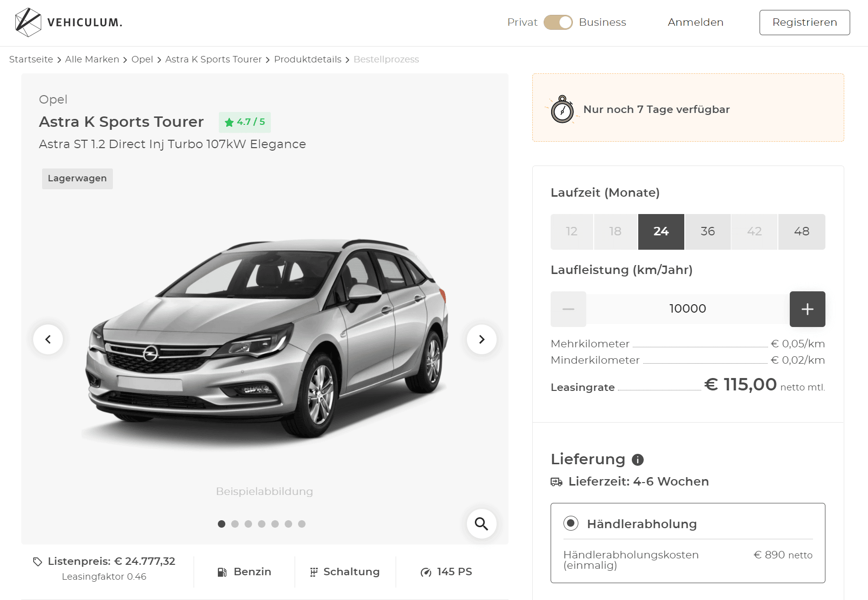Screen dimensions: 868x600
Task: Click the Bestellprozess breadcrumb
Action: click(x=386, y=59)
